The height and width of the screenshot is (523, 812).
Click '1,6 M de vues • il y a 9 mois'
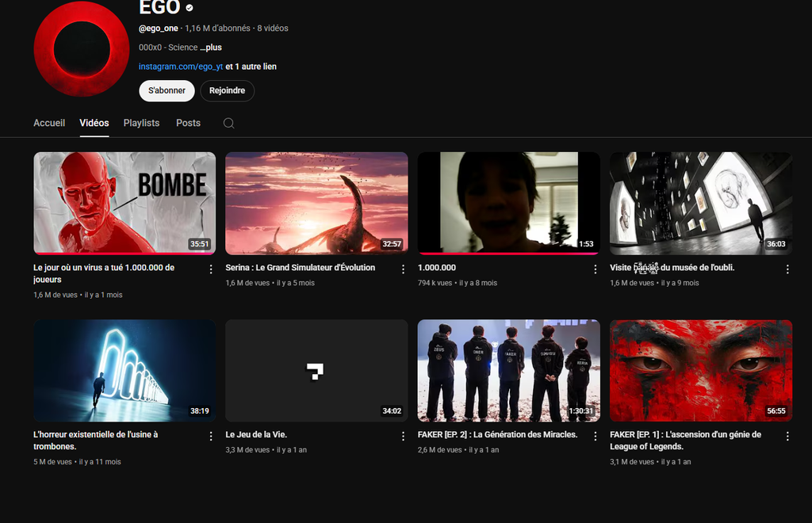pyautogui.click(x=654, y=283)
